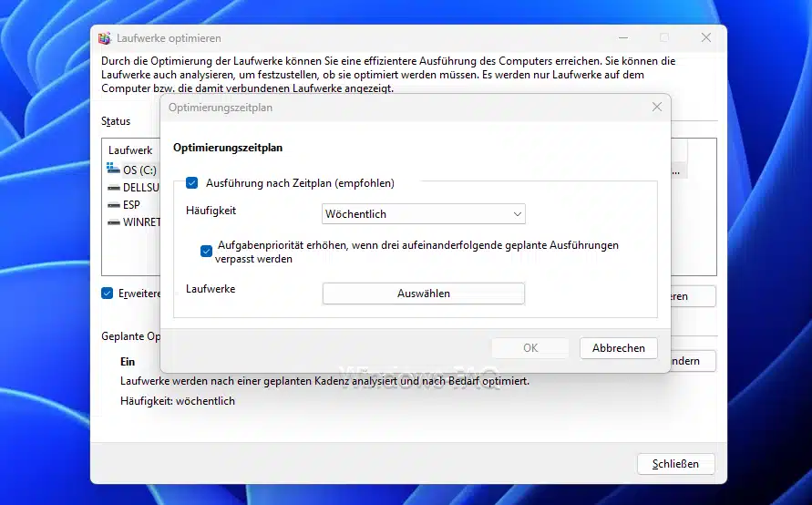This screenshot has height=505, width=812.
Task: Maximize the Laufwerke optimieren window
Action: 663,38
